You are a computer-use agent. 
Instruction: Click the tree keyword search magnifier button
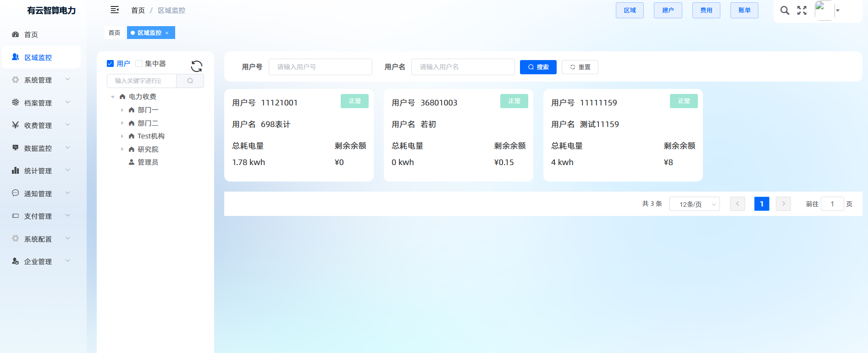coord(190,81)
